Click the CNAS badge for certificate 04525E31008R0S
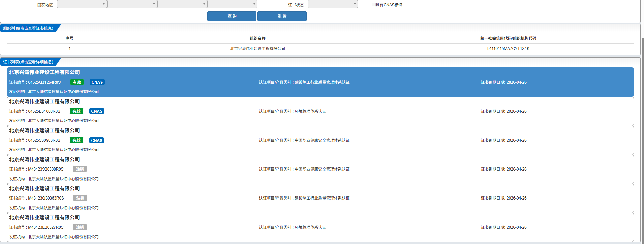The width and height of the screenshot is (644, 244). tap(97, 111)
